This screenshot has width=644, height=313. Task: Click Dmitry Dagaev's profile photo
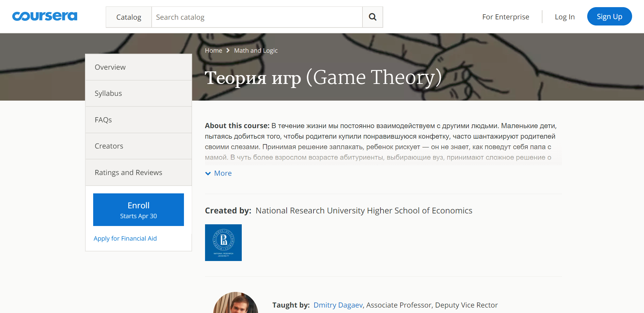pyautogui.click(x=236, y=303)
